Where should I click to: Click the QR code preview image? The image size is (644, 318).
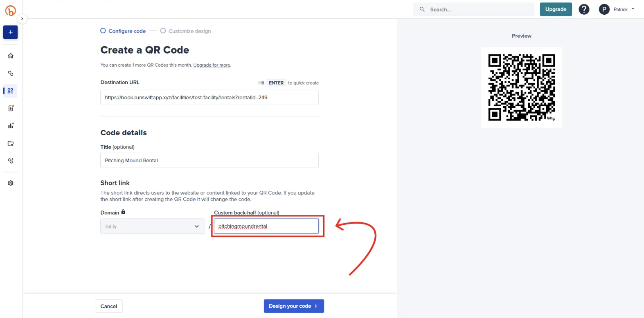(x=521, y=87)
